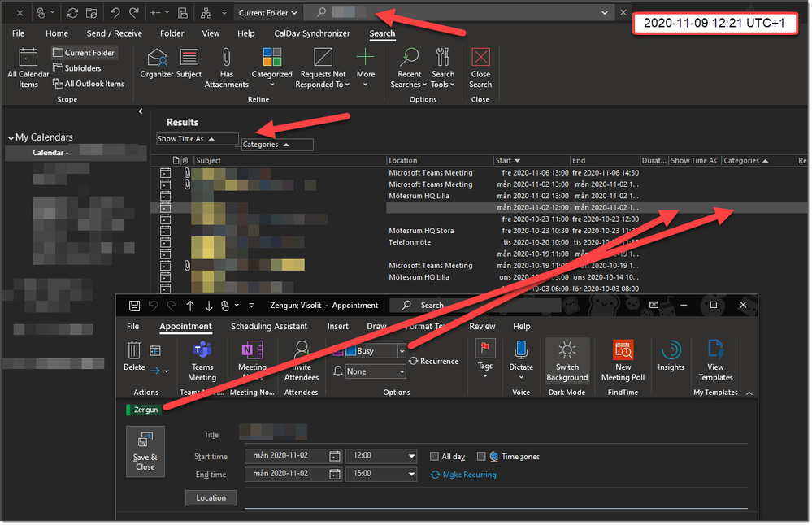Image resolution: width=812 pixels, height=525 pixels.
Task: Click the appointment window Search box
Action: pyautogui.click(x=475, y=306)
